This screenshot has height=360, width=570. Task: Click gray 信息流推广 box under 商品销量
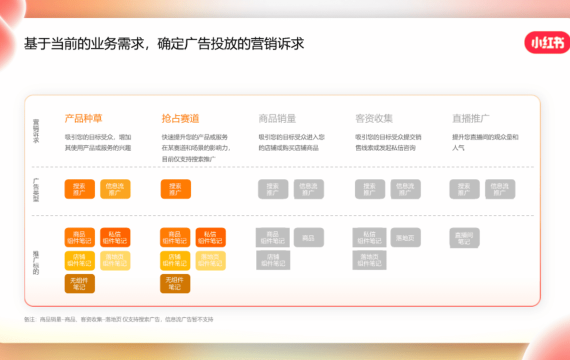(x=309, y=189)
